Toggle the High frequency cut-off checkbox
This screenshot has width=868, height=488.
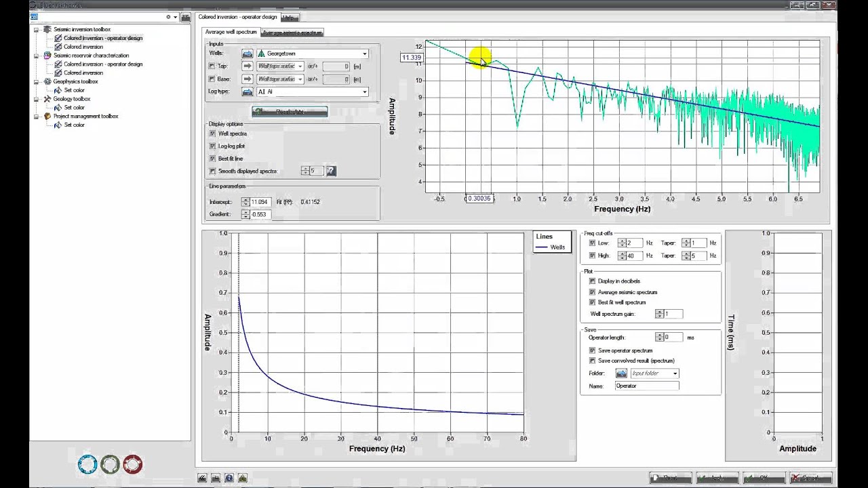592,256
